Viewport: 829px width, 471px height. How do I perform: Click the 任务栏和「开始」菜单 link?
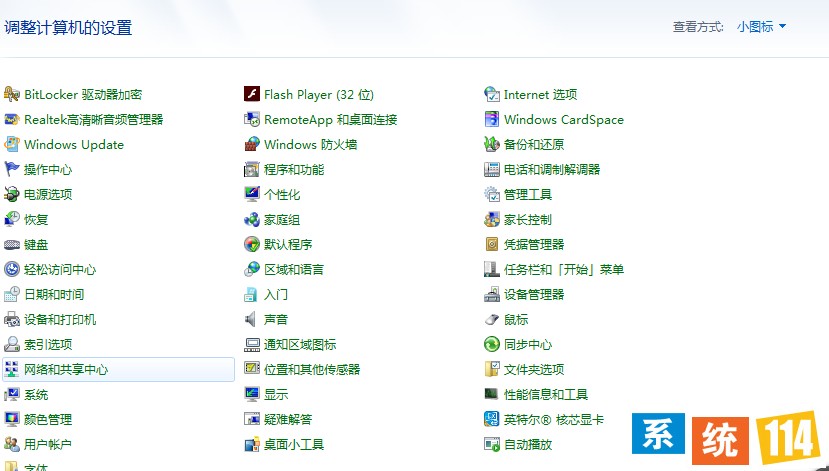coord(564,270)
